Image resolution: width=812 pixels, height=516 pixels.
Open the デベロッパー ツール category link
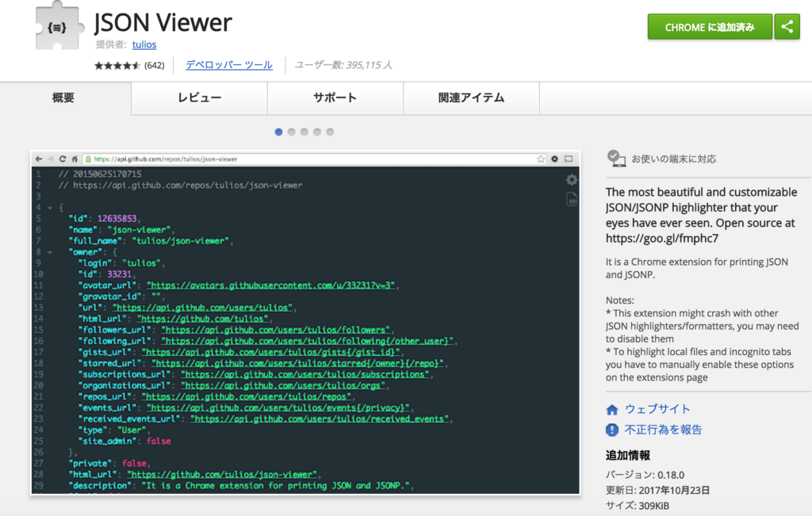[x=229, y=65]
